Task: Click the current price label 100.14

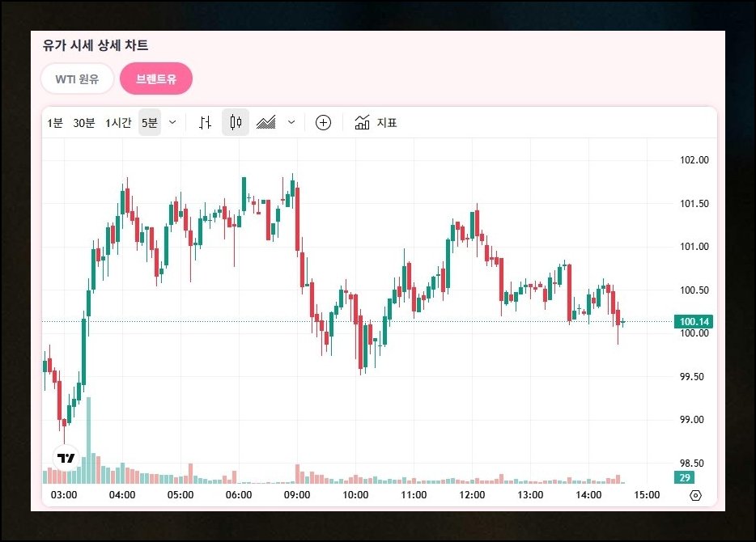Action: pos(694,321)
